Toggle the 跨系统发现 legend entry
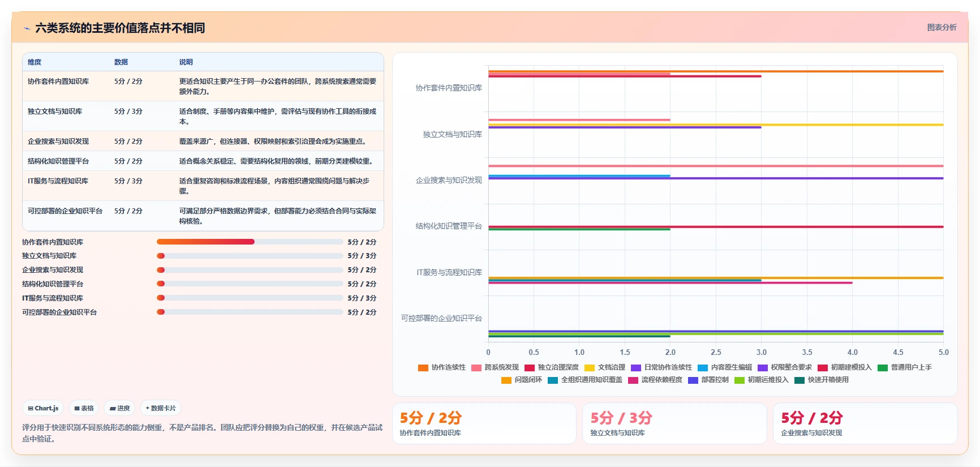 tap(495, 367)
